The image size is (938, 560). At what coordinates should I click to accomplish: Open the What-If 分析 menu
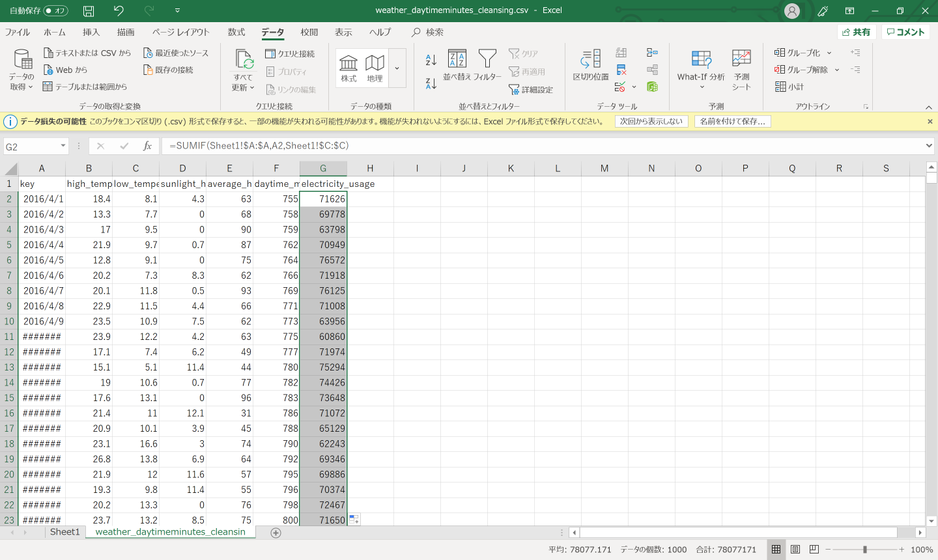click(x=701, y=70)
